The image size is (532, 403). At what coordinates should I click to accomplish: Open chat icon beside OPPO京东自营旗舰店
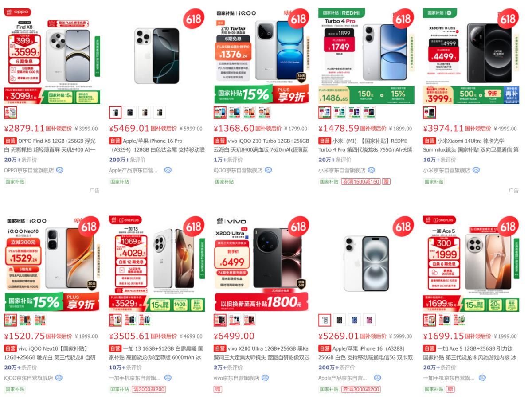pyautogui.click(x=59, y=170)
